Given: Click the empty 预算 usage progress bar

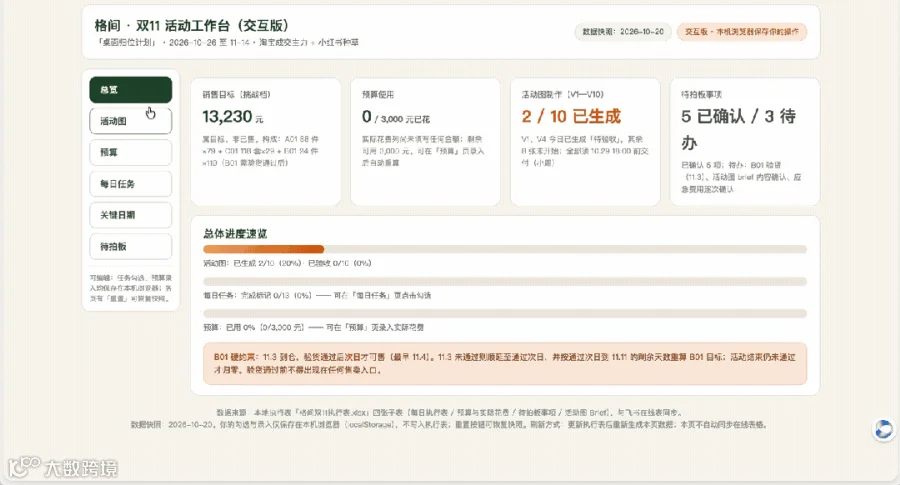Looking at the screenshot, I should point(505,313).
